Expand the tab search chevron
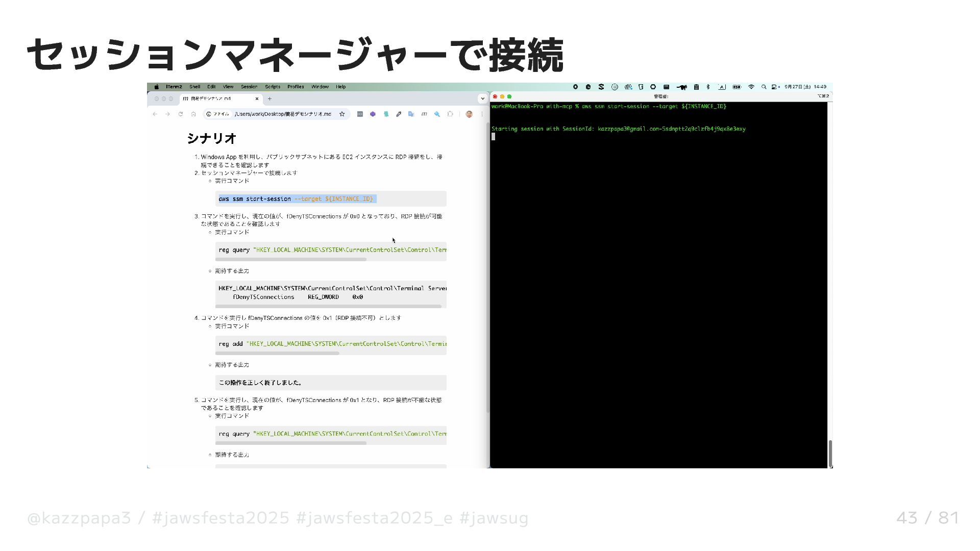The width and height of the screenshot is (980, 551). point(482,98)
